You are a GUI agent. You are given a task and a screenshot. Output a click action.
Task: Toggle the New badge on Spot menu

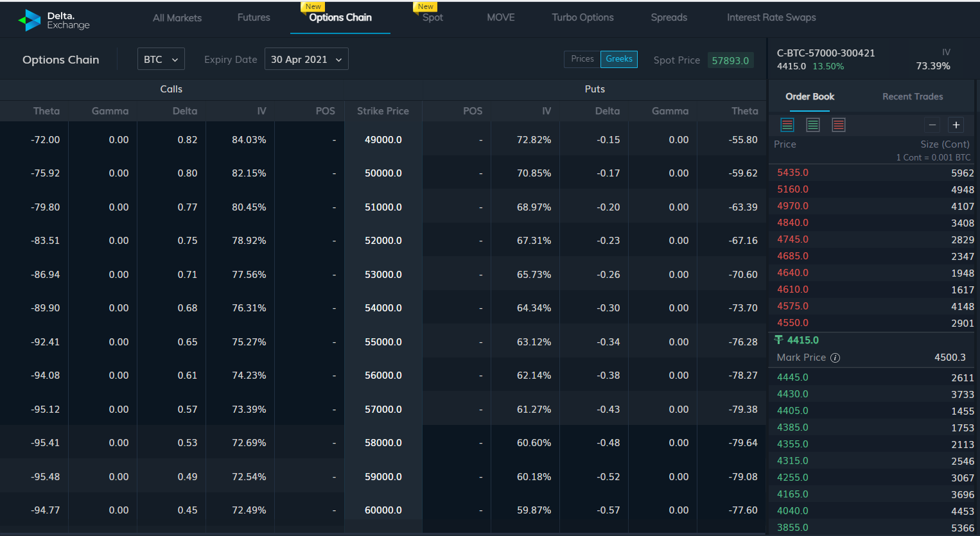tap(425, 6)
